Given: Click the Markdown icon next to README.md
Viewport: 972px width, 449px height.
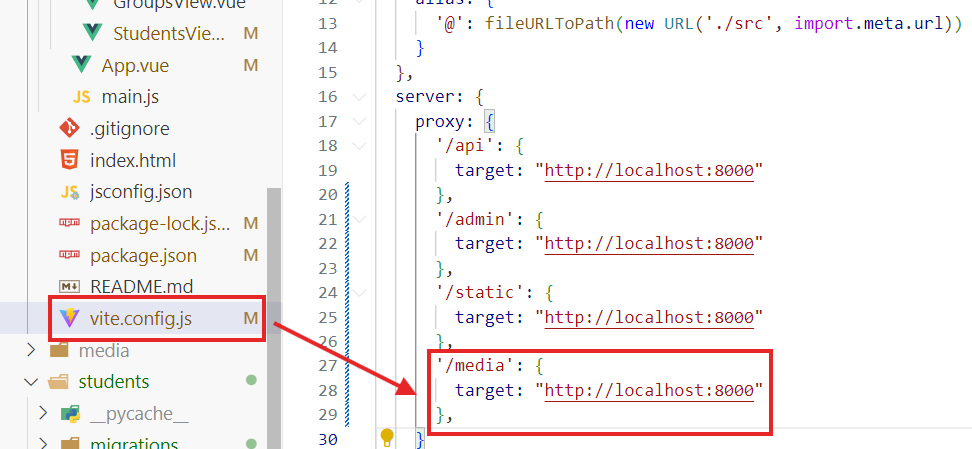Looking at the screenshot, I should [x=69, y=287].
